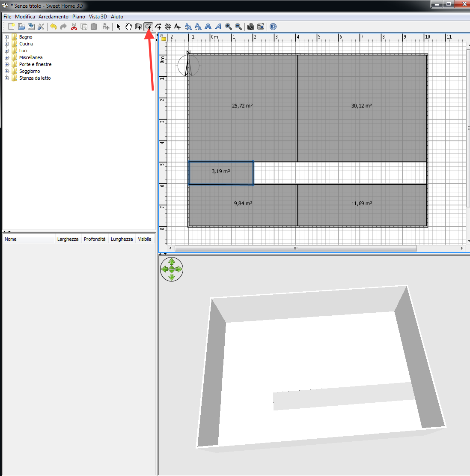Create a new home with New icon
Viewport: 470px width, 476px height.
pos(11,27)
